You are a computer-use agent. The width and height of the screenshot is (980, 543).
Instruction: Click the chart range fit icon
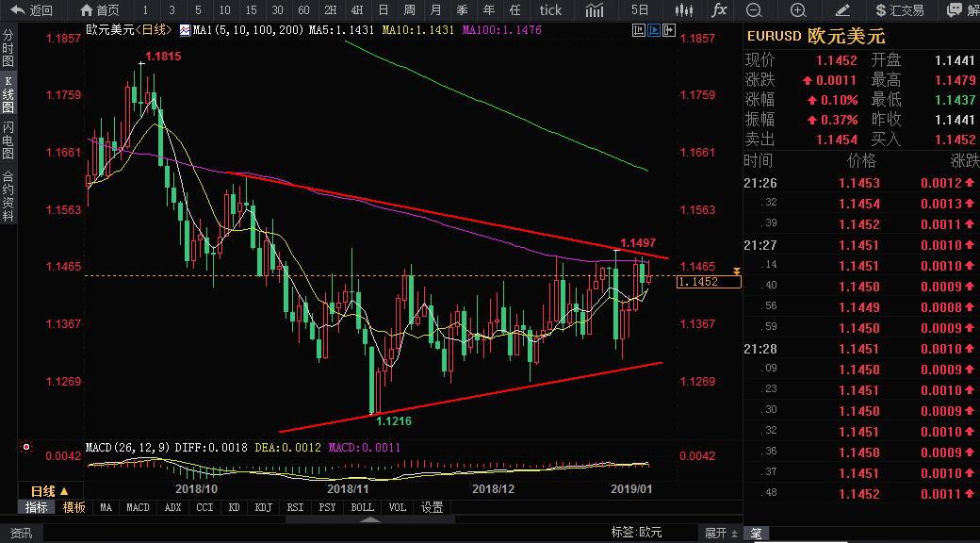point(639,30)
